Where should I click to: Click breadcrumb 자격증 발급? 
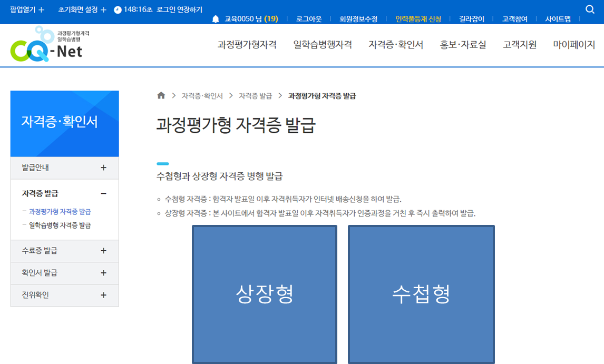click(255, 96)
